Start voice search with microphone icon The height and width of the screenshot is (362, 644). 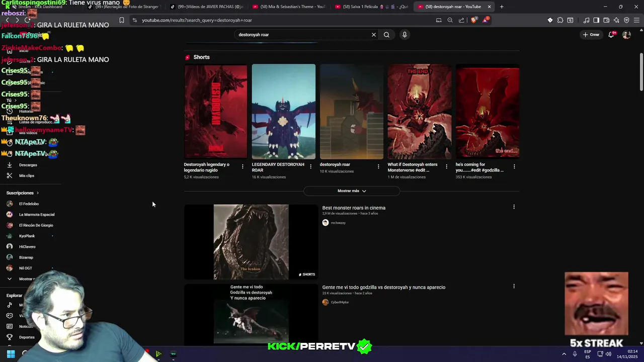pos(405,35)
